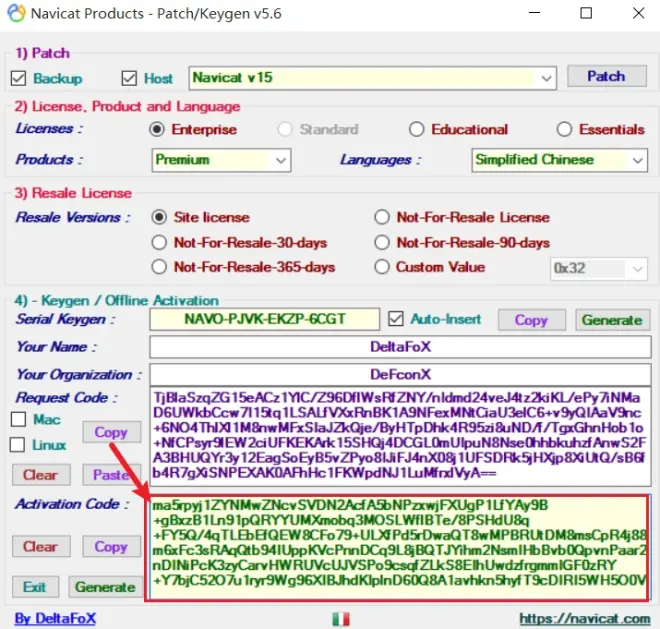Click the Patch button

(x=607, y=76)
